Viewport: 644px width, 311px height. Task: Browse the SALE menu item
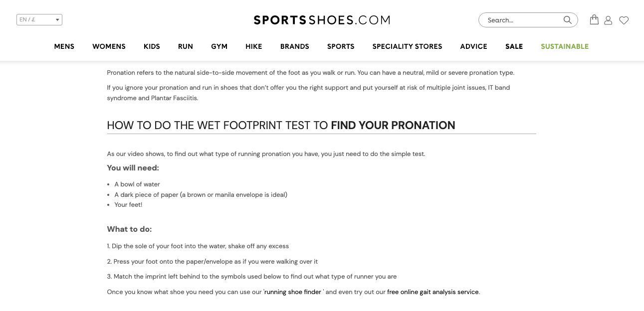(514, 46)
